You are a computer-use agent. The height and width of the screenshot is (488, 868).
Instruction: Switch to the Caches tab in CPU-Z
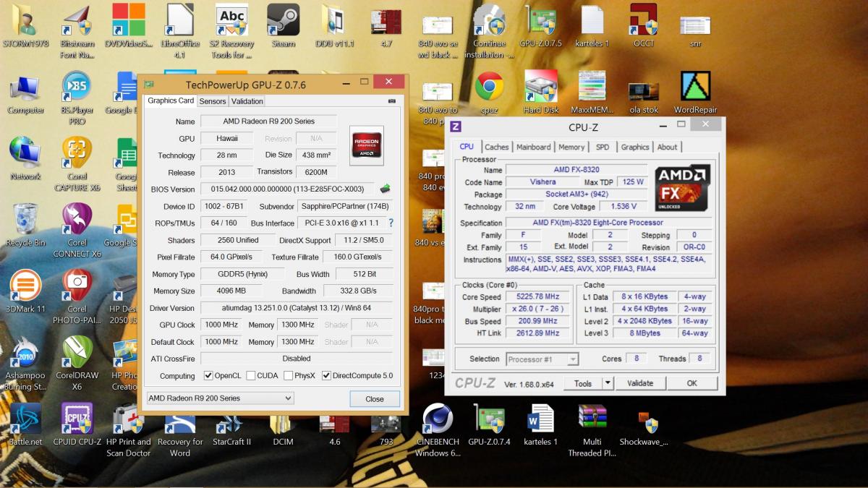497,147
